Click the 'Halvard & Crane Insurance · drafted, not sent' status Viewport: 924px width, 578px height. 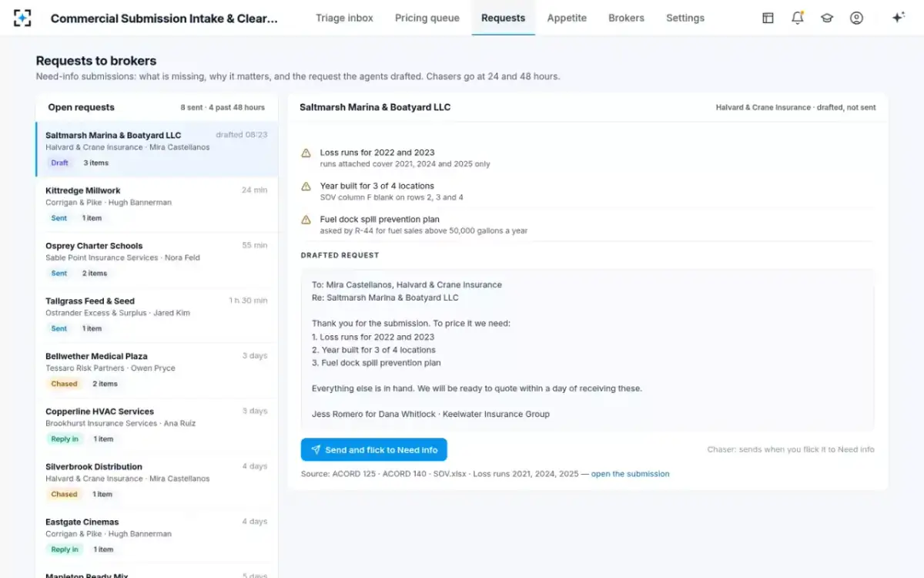[795, 108]
